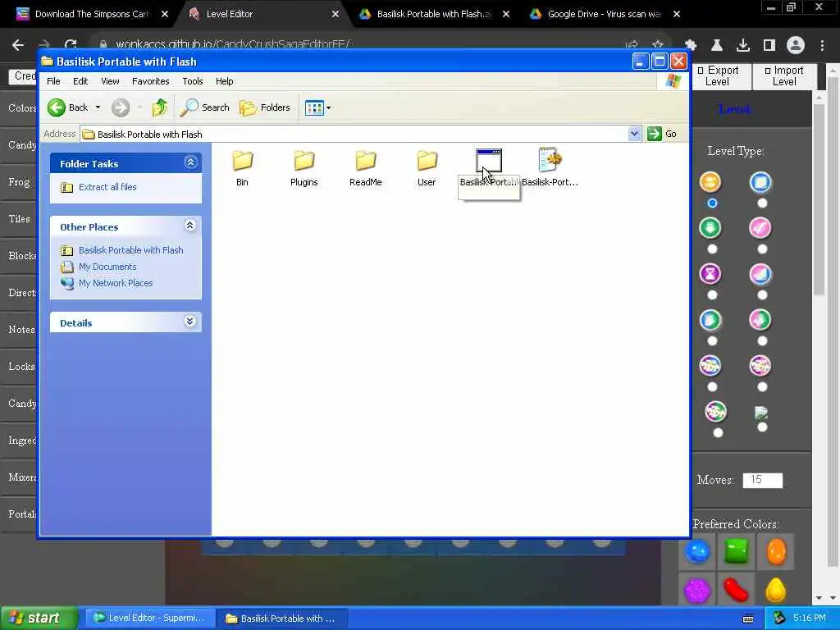Open Basilisk Portable with Flash link in Other Places
The height and width of the screenshot is (630, 840).
(130, 250)
